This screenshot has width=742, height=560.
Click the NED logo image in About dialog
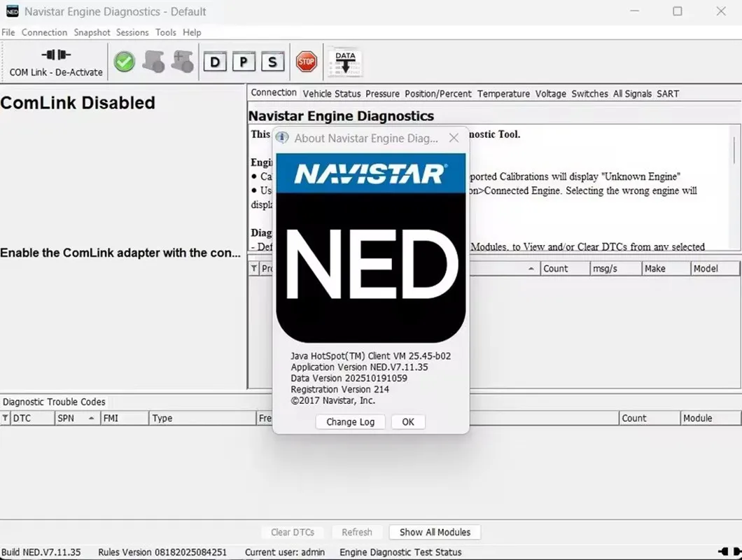point(371,248)
